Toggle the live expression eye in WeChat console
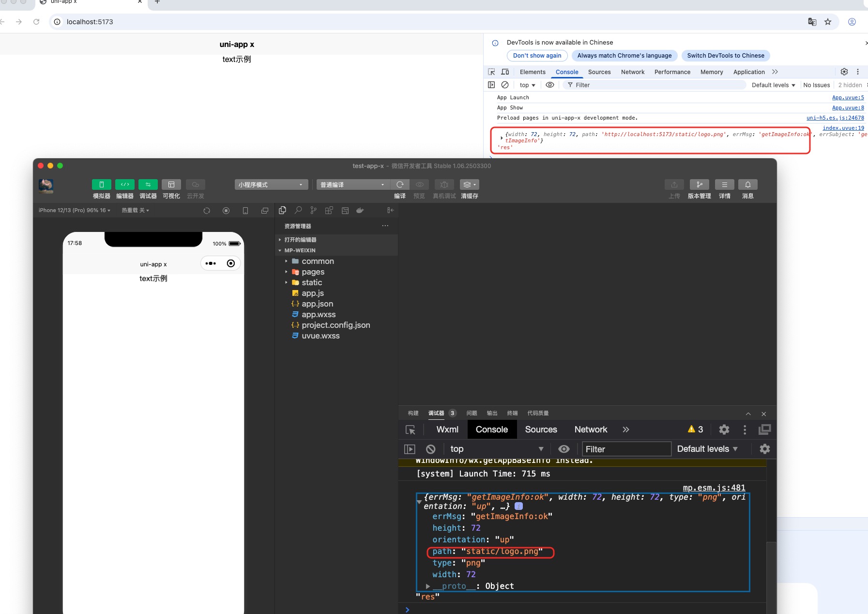The width and height of the screenshot is (868, 614). click(x=564, y=449)
